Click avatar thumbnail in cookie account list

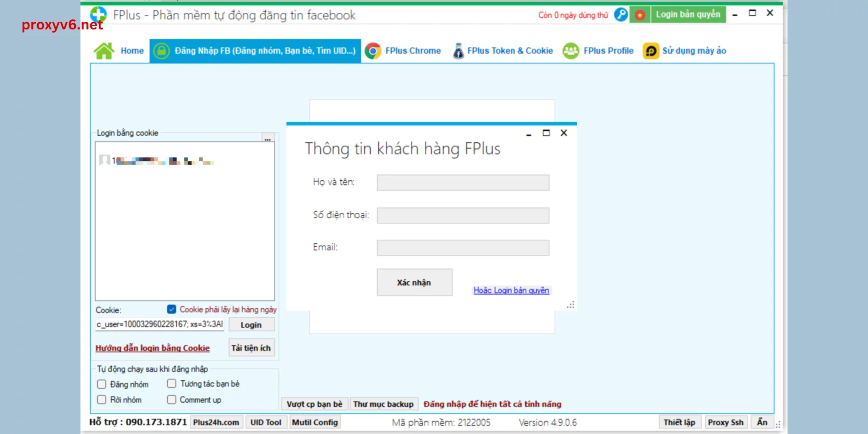(x=104, y=160)
